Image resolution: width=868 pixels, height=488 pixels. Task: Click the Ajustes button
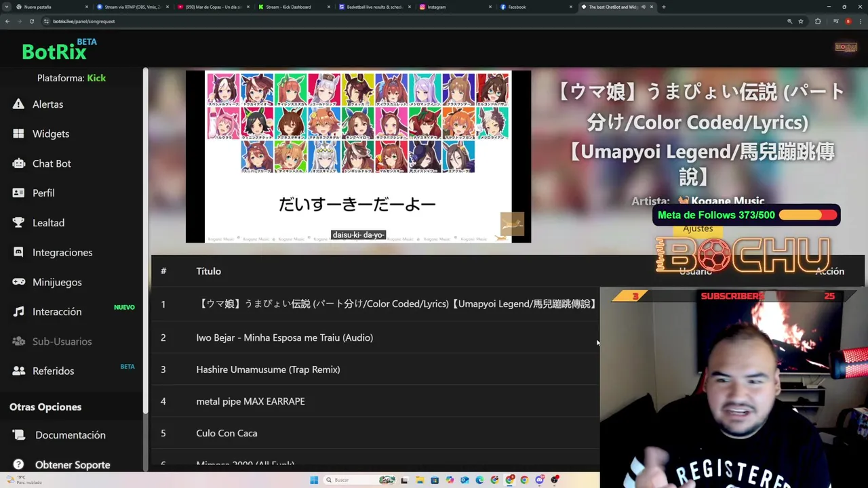[698, 229]
